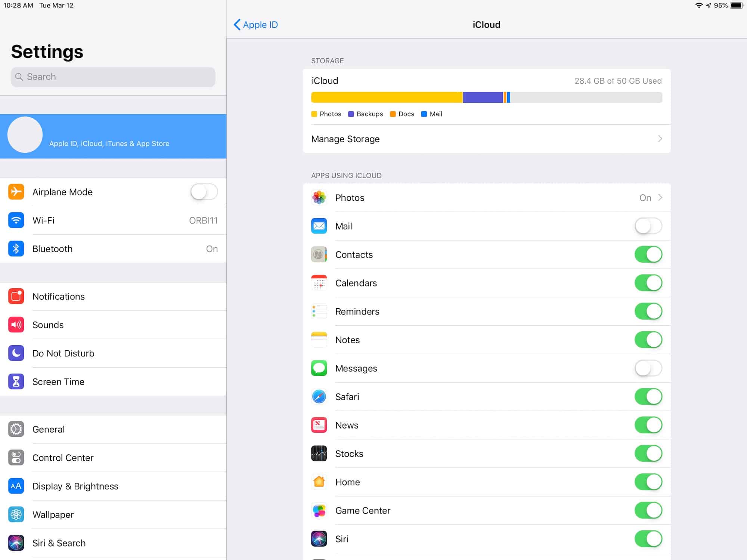Open Manage Storage details

486,139
